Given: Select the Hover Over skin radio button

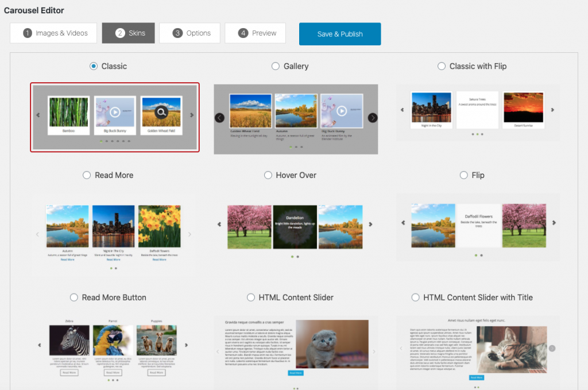Looking at the screenshot, I should click(268, 175).
